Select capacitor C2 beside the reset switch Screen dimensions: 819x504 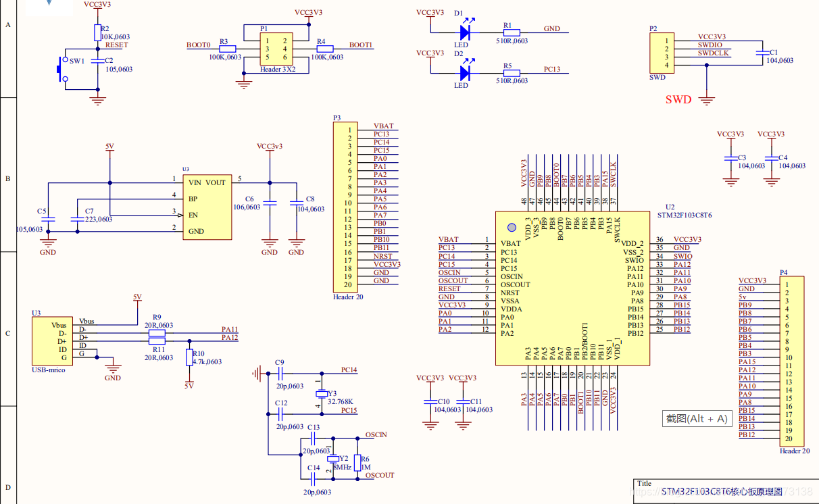coord(97,61)
